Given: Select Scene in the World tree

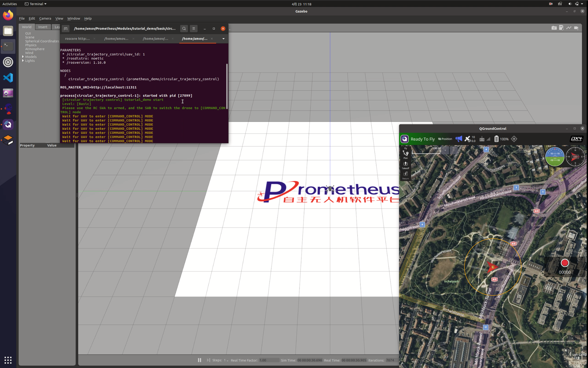Looking at the screenshot, I should 30,37.
